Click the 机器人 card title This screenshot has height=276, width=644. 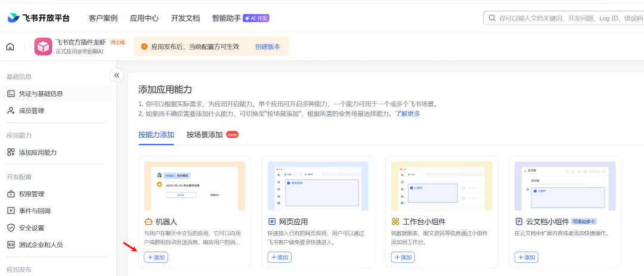click(166, 222)
